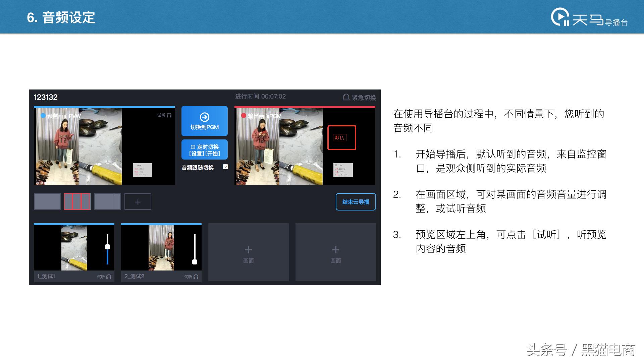
Task: Click the 紧急切换 bell icon
Action: point(346,97)
